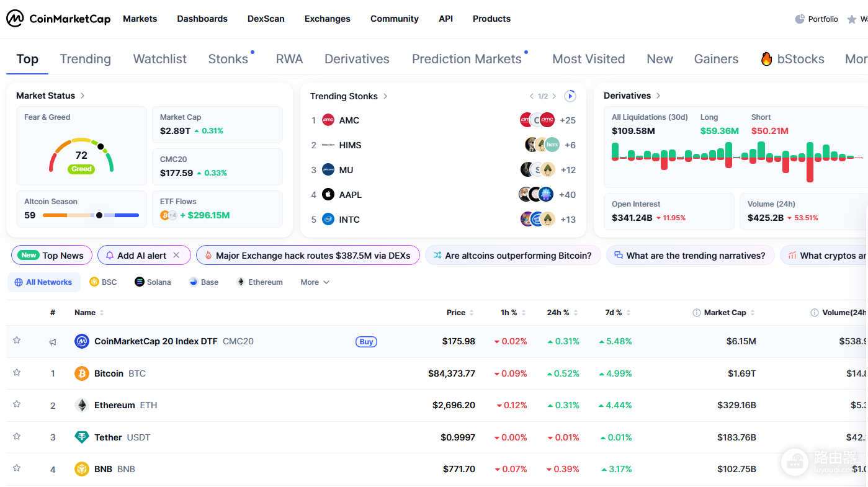The image size is (868, 487).
Task: Add Tether to watchlist with star
Action: (x=17, y=436)
